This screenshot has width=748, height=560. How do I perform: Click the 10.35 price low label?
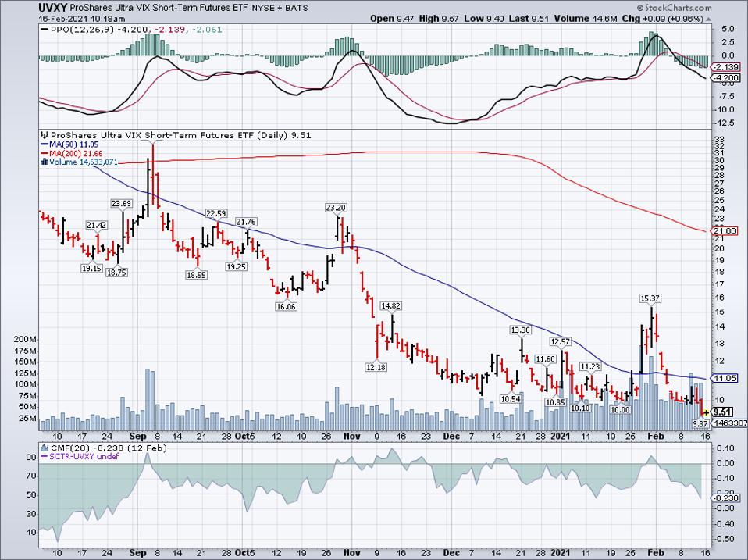[x=556, y=402]
